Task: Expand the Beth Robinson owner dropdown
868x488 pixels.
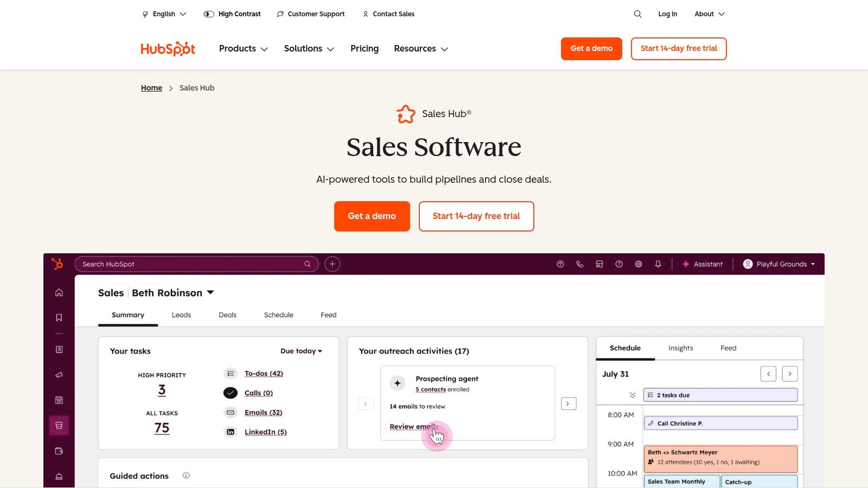Action: tap(173, 292)
